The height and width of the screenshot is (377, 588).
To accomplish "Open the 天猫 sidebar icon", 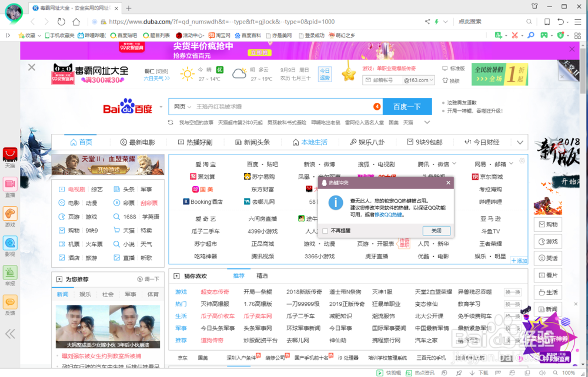I will click(x=10, y=157).
